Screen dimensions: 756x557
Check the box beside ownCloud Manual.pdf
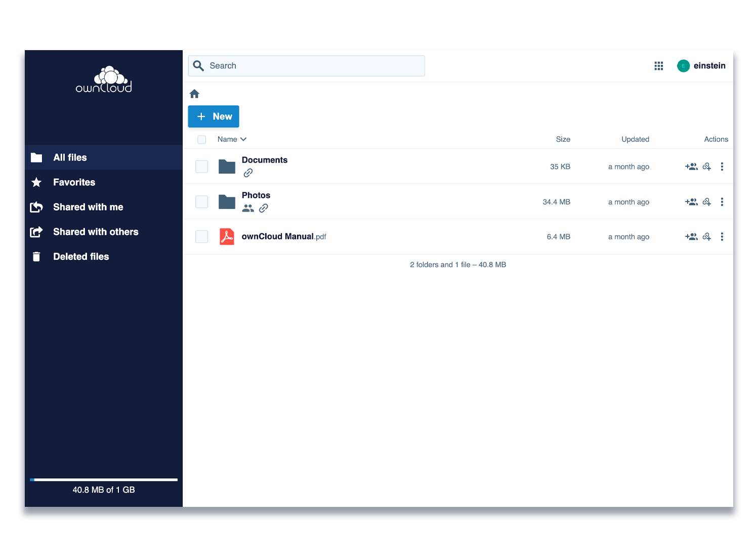tap(202, 236)
